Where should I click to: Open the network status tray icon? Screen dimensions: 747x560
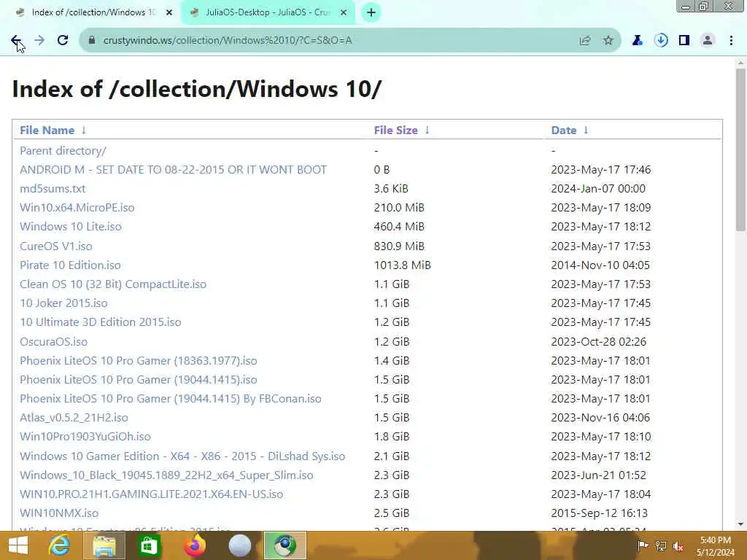point(661,545)
